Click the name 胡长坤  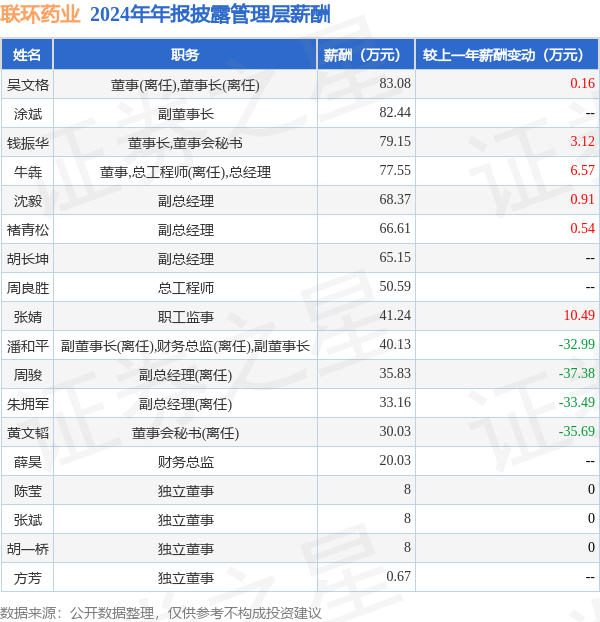(x=27, y=259)
